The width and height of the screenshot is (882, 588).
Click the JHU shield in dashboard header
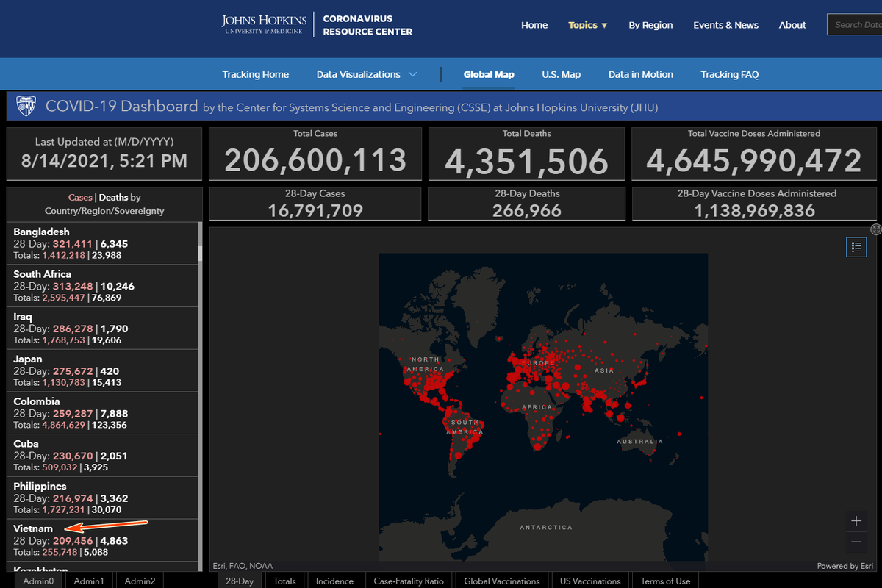(x=26, y=106)
